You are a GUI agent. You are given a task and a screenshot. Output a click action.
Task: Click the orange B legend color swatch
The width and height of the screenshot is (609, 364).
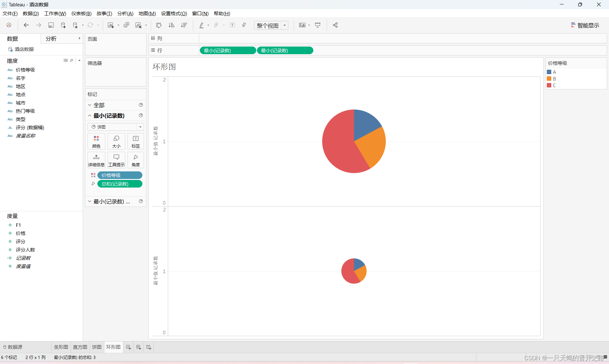(549, 79)
